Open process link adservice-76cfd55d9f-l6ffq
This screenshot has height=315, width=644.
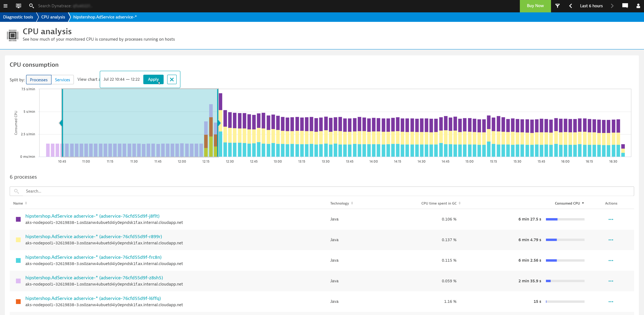tap(93, 298)
